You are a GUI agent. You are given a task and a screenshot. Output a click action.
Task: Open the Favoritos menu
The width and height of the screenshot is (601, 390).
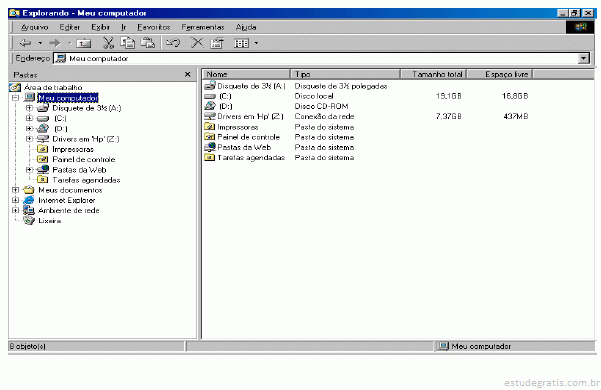click(154, 27)
